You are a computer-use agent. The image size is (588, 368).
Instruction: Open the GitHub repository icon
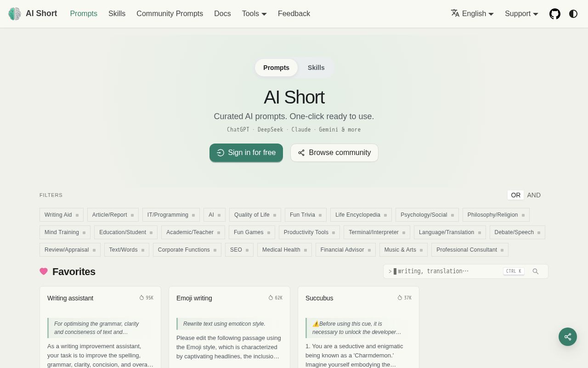click(555, 14)
